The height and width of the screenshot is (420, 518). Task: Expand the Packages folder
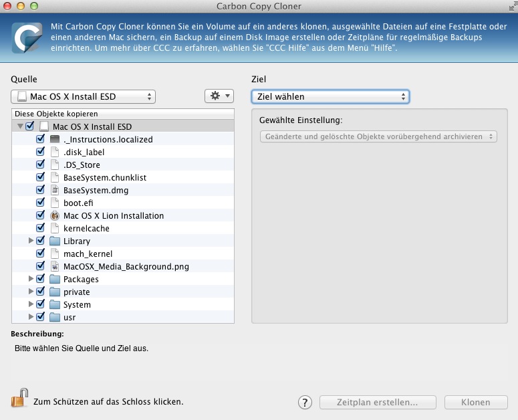31,280
